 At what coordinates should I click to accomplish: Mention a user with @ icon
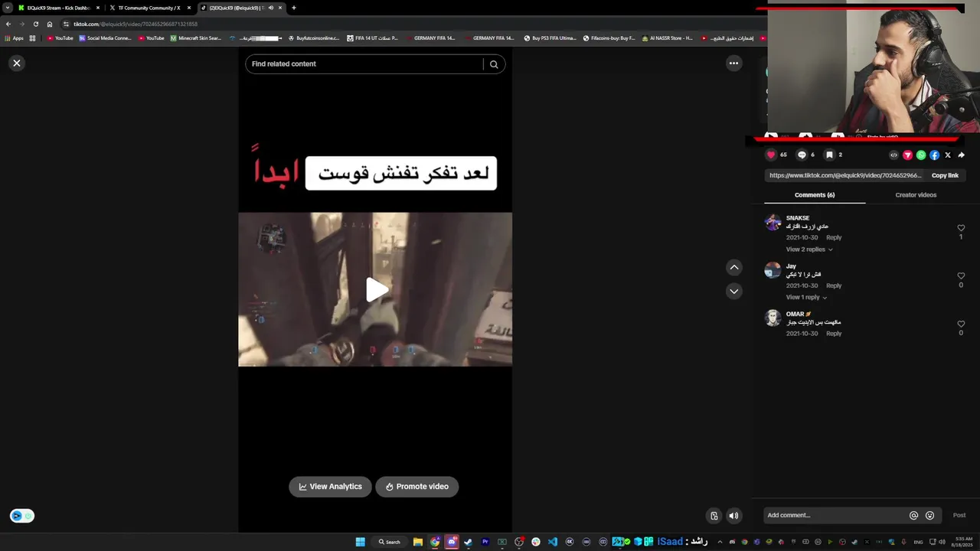click(913, 516)
